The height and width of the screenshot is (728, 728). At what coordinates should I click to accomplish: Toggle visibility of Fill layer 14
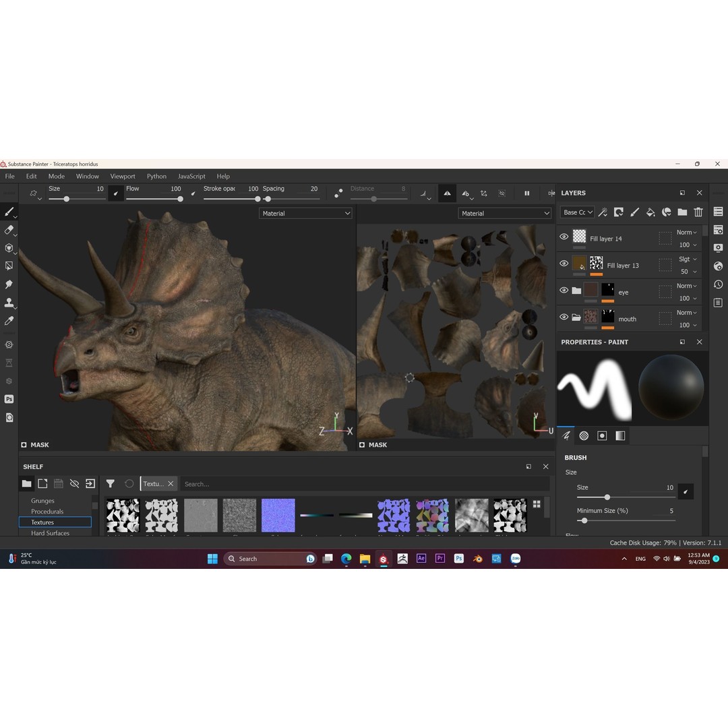(564, 237)
